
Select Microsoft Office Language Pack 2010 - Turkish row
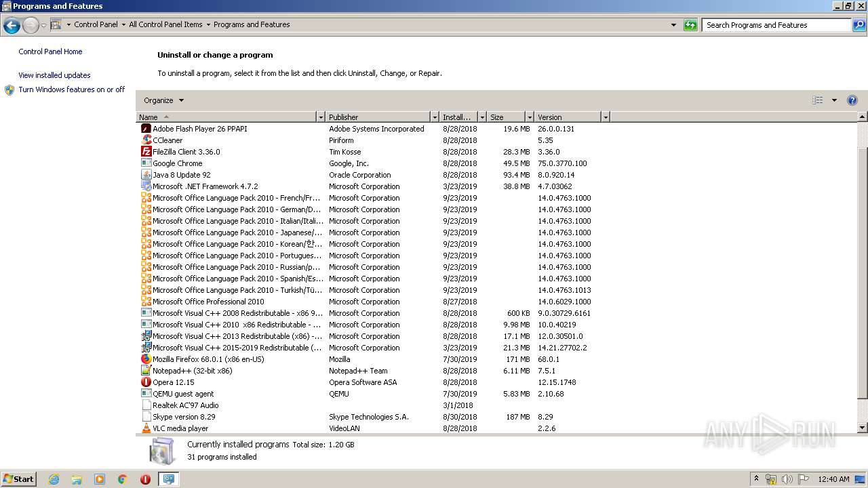[373, 290]
